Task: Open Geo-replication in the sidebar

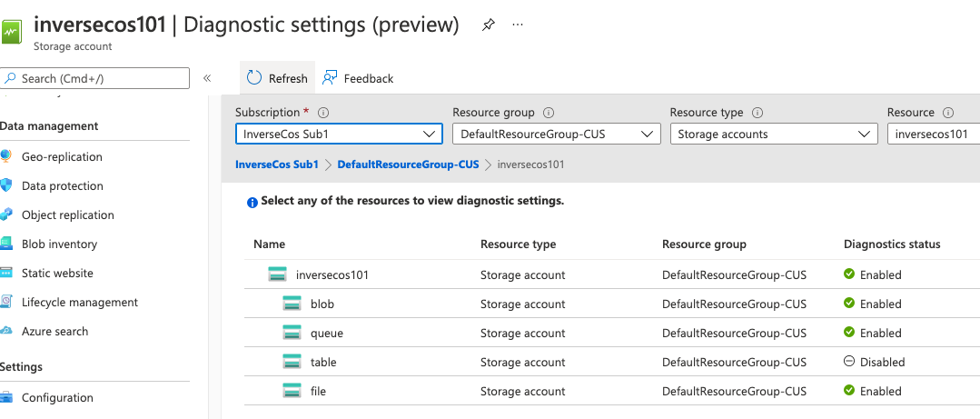Action: [62, 156]
